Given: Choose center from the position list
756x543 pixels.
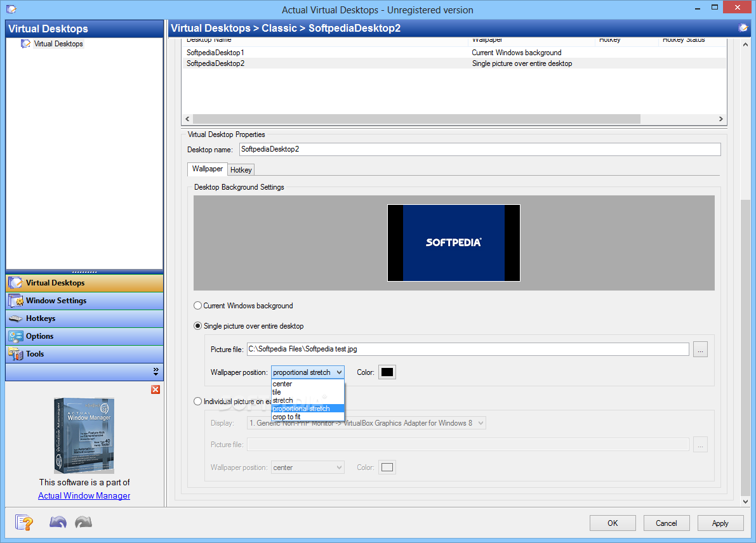Looking at the screenshot, I should [x=308, y=384].
